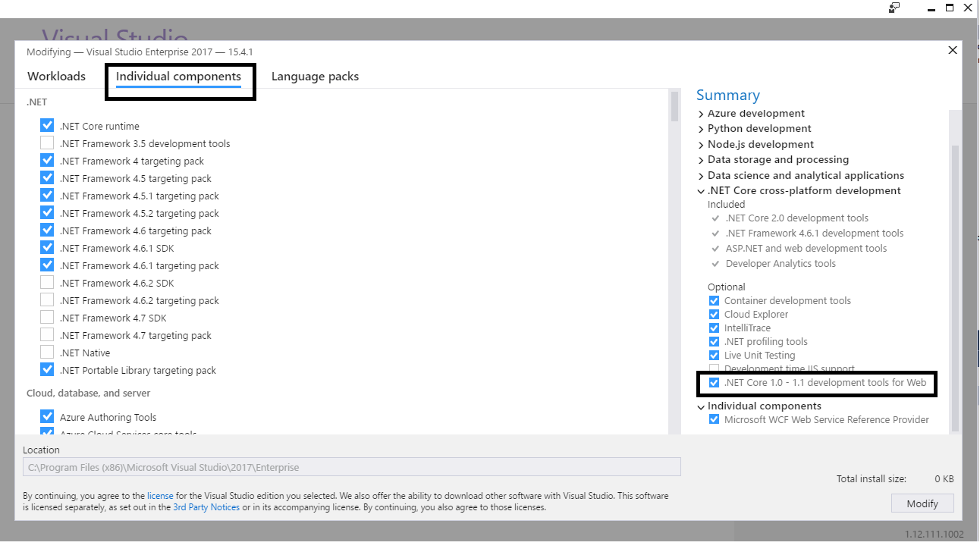Screen dimensions: 980x555
Task: Open the Language packs tab
Action: pos(315,77)
